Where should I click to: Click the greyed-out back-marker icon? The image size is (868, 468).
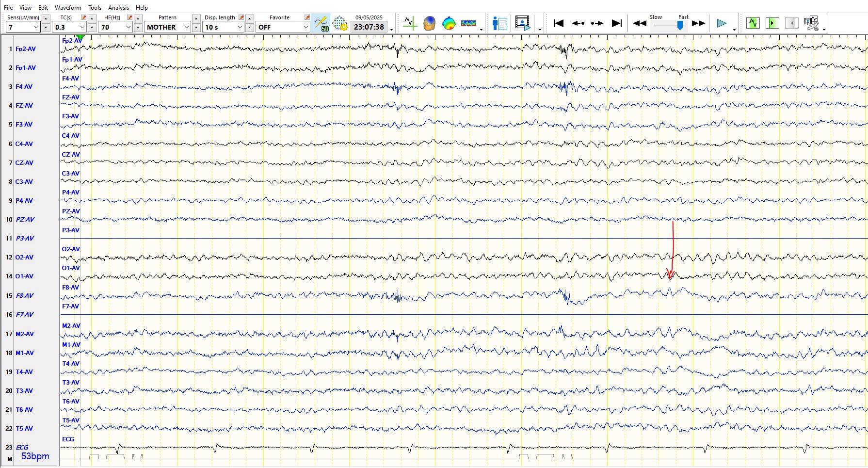[x=792, y=23]
